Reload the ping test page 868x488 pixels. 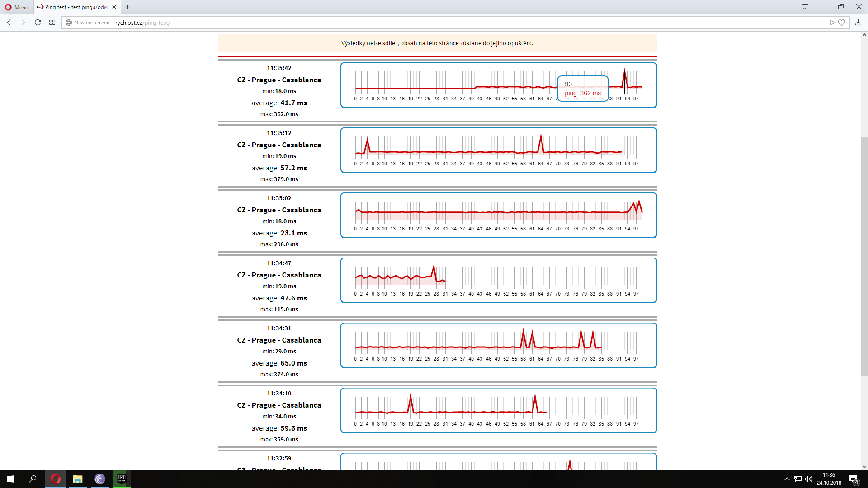[38, 23]
